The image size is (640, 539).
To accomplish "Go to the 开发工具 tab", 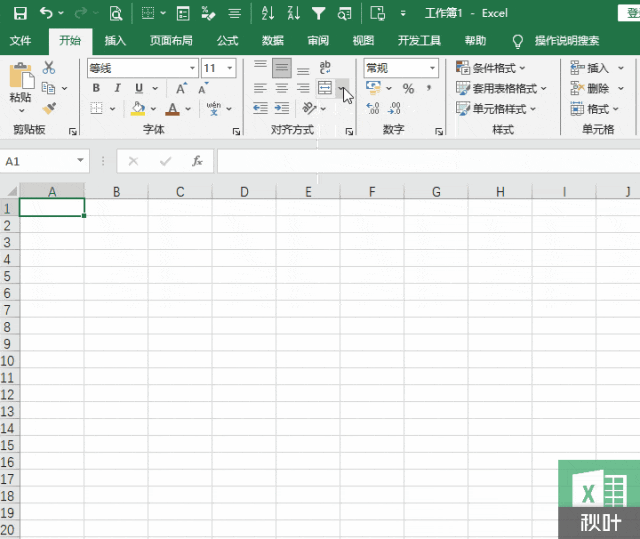I will (x=419, y=40).
